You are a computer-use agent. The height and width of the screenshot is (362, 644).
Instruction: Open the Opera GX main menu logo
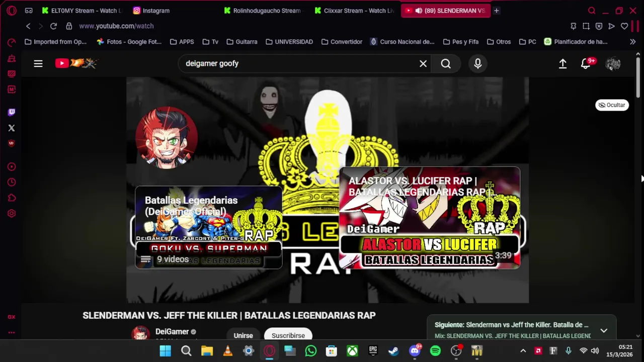pyautogui.click(x=12, y=11)
